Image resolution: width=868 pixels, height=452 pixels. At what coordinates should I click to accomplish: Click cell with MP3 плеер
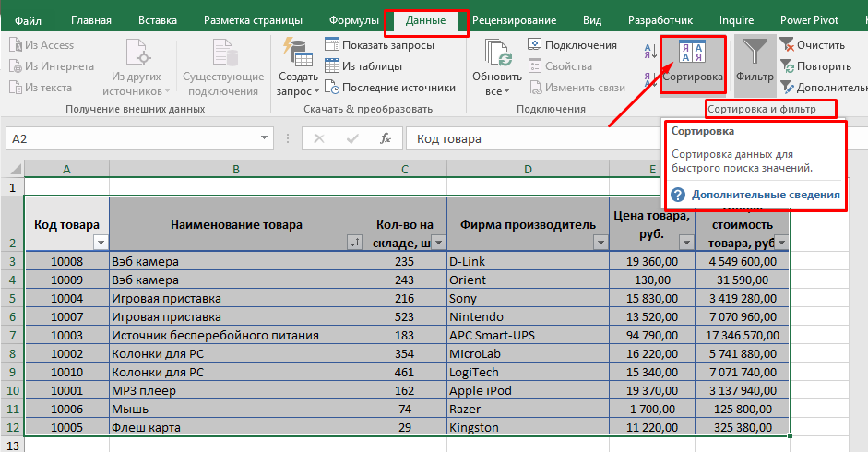pos(236,390)
